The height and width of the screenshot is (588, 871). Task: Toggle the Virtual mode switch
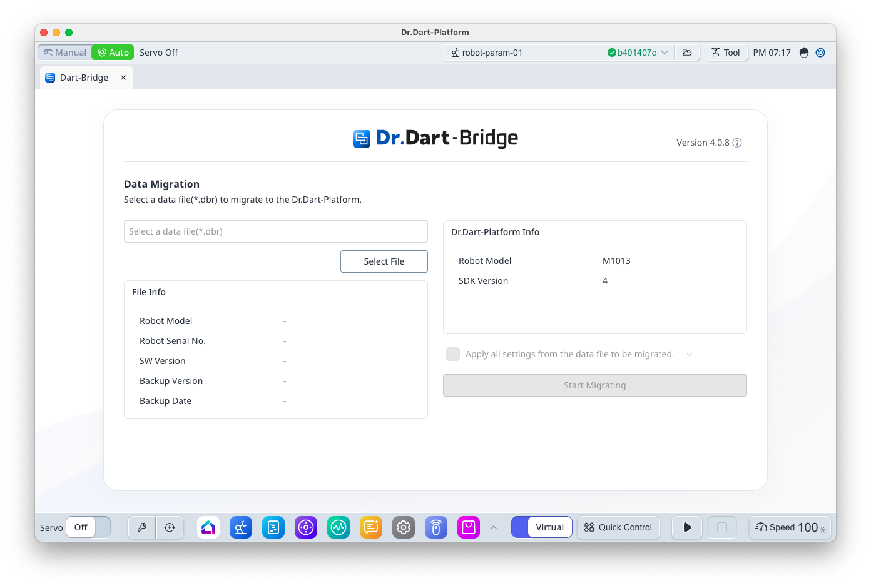[541, 527]
